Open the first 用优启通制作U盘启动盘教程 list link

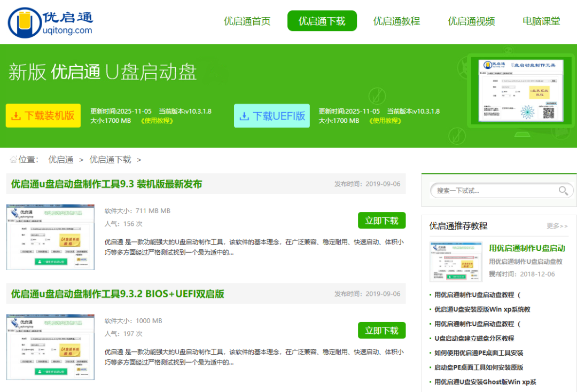pos(478,295)
